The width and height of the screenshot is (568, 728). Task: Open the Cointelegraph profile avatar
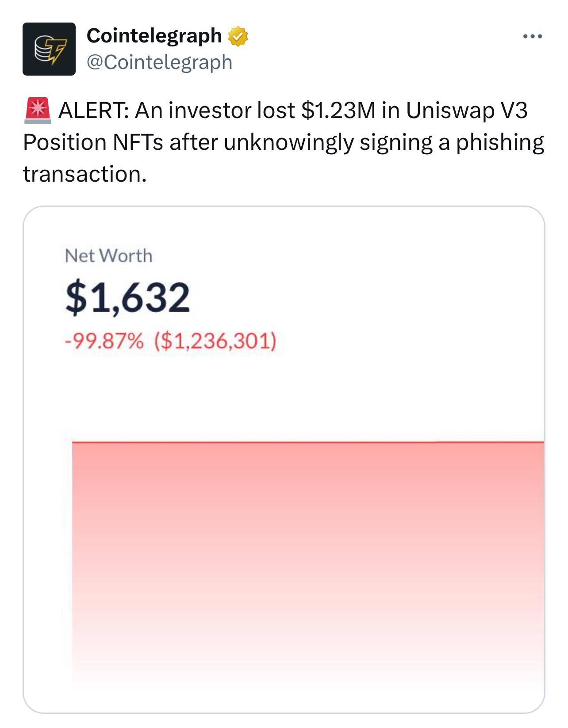(x=49, y=49)
